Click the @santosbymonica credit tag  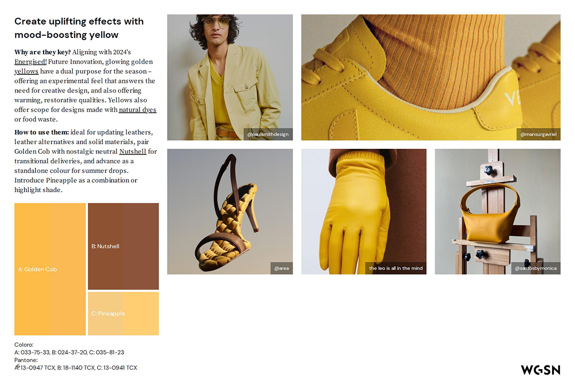536,268
